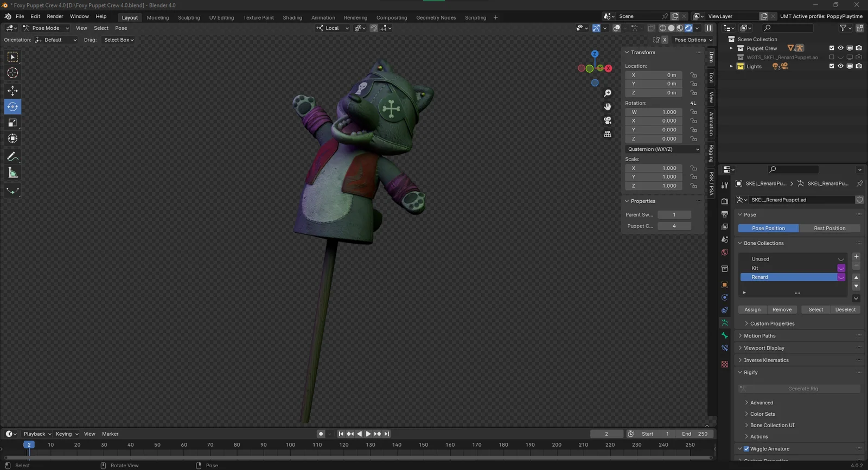
Task: Switch perspective/orthographic grid icon
Action: click(x=608, y=134)
